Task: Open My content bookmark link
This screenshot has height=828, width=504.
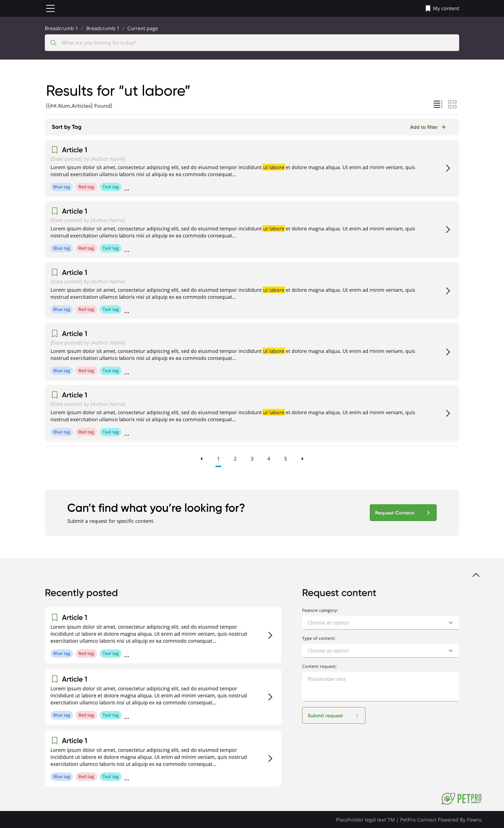Action: point(442,8)
